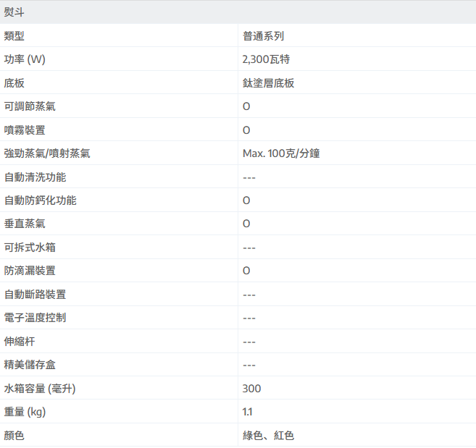Select the 鈦塗層底板 value
Screen dimensions: 476x448
coord(268,83)
